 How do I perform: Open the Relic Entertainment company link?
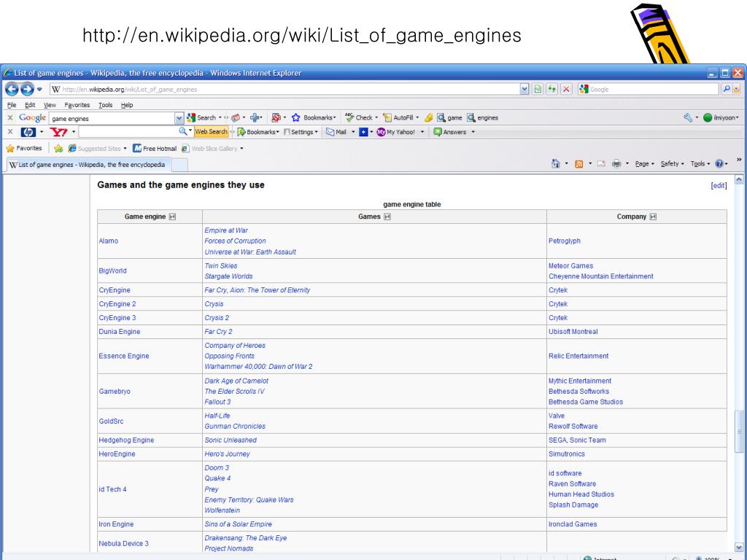(x=578, y=356)
